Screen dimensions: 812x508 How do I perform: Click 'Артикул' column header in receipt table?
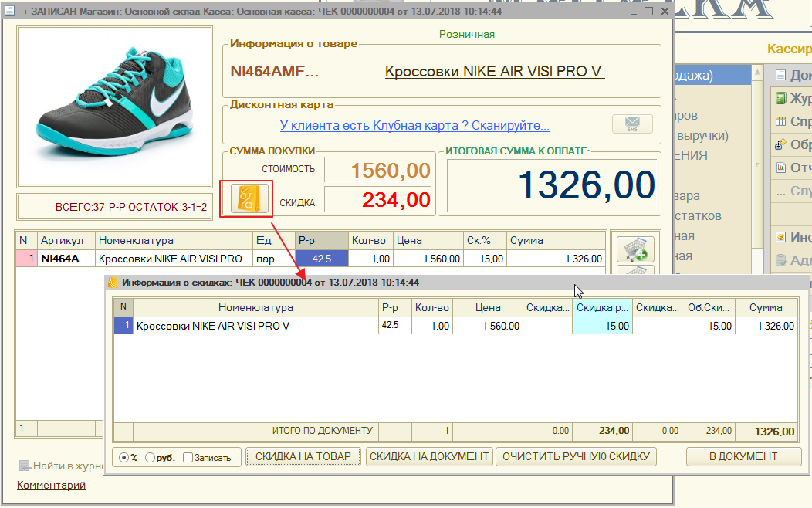(x=66, y=241)
